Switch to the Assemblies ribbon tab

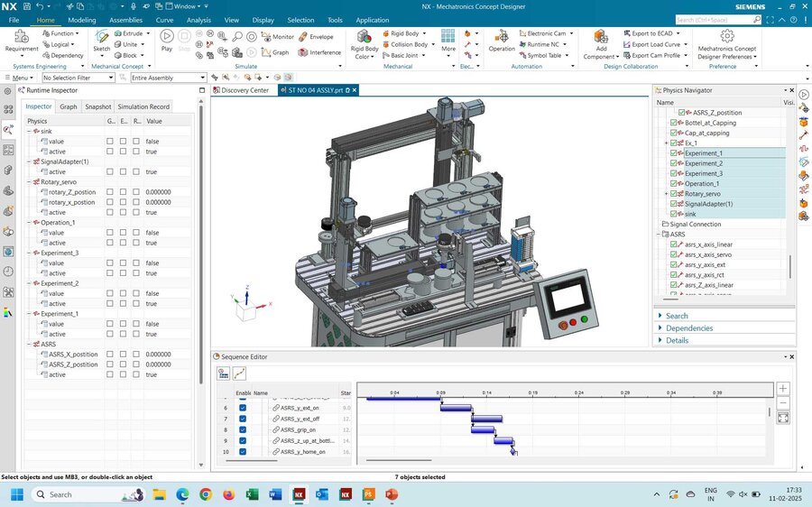click(x=125, y=20)
